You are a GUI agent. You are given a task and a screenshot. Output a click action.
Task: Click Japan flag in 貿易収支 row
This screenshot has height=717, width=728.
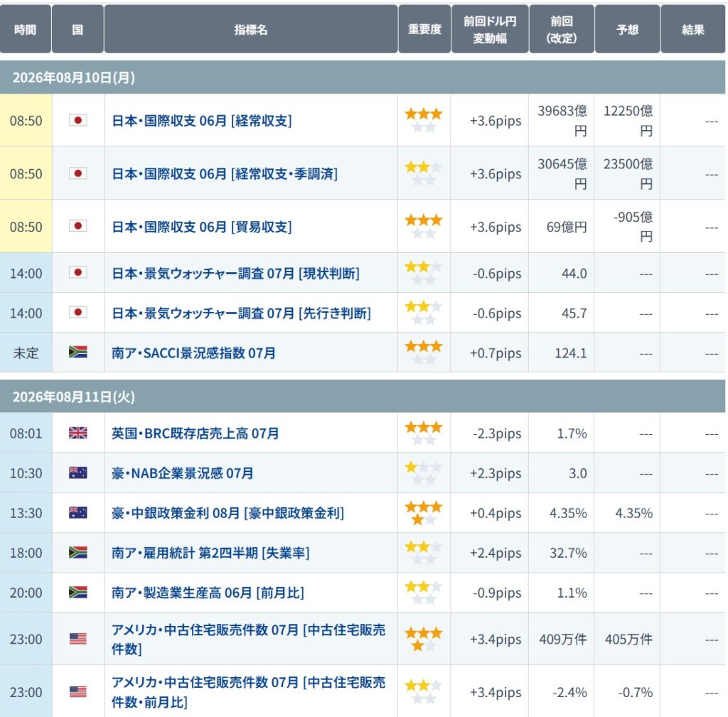pyautogui.click(x=78, y=226)
